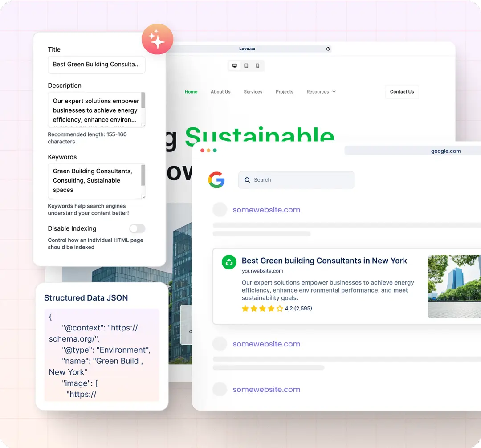
Task: Open the About Us nav item
Action: (x=220, y=92)
